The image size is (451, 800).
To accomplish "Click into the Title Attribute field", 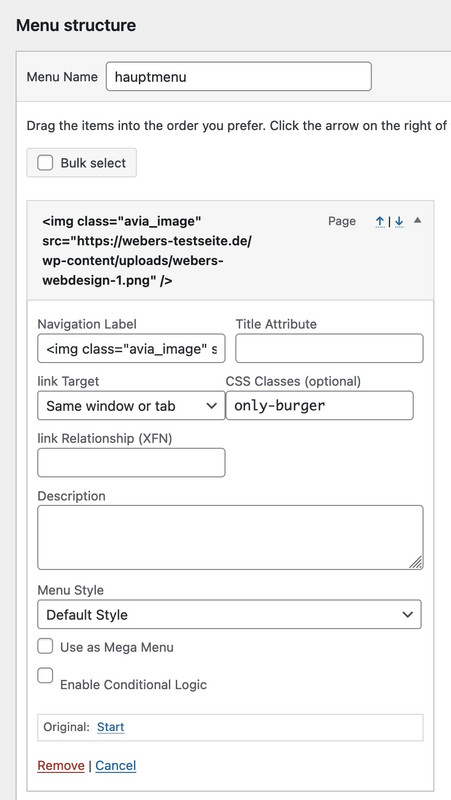I will pyautogui.click(x=329, y=348).
